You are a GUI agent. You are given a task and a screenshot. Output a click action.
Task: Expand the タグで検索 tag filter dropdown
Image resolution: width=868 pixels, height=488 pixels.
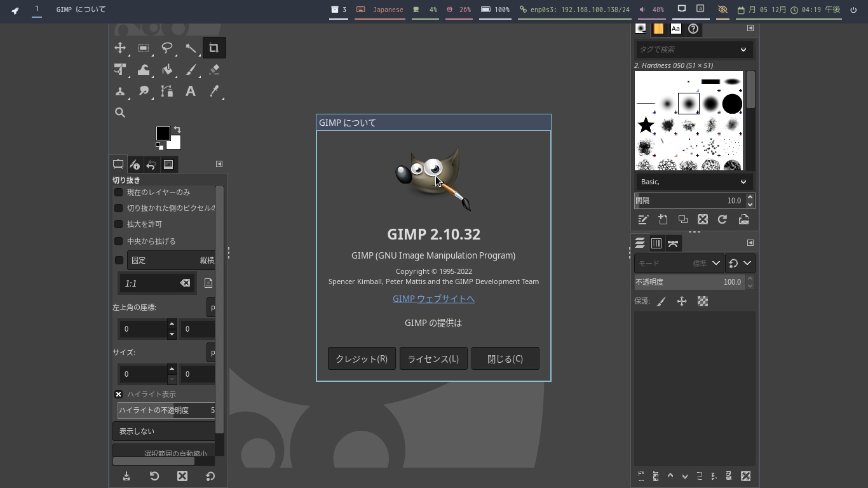click(x=743, y=50)
